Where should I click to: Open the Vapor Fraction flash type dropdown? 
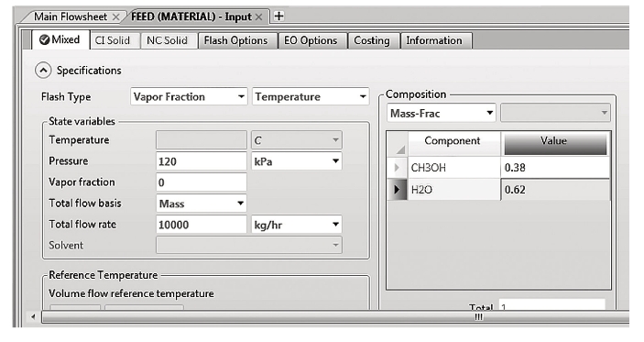pyautogui.click(x=189, y=96)
